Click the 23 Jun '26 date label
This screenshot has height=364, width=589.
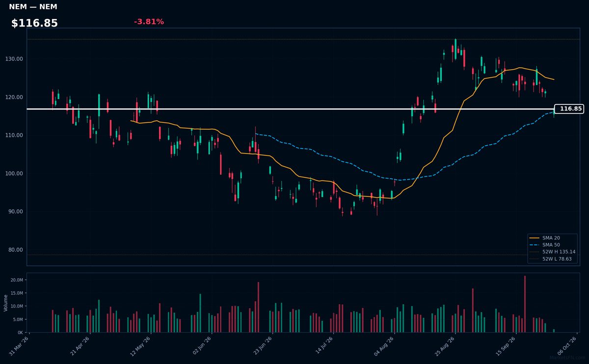[262, 345]
